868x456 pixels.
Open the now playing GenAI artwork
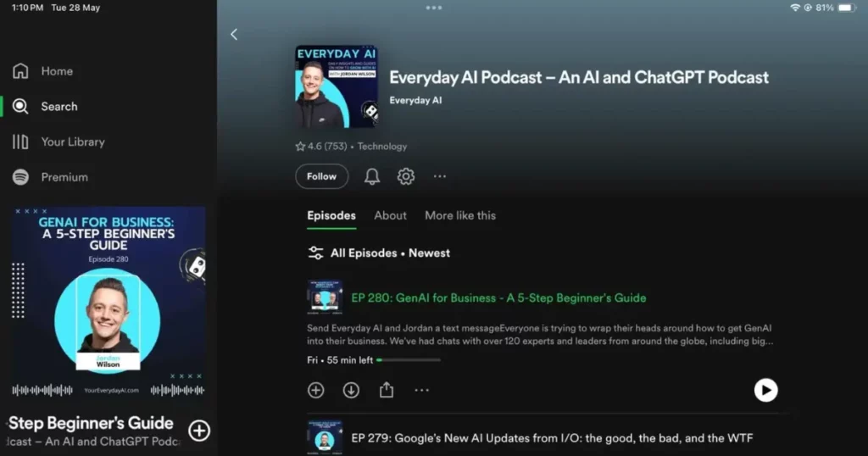pyautogui.click(x=108, y=303)
